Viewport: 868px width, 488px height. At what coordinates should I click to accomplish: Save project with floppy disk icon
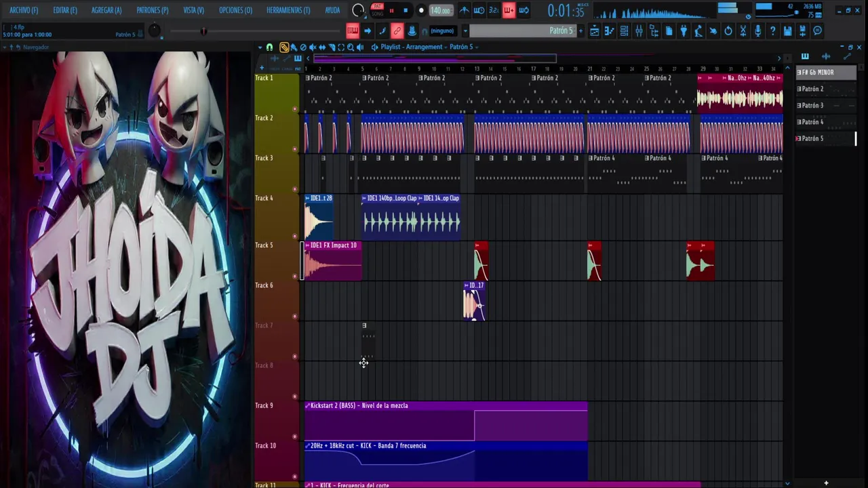(787, 30)
